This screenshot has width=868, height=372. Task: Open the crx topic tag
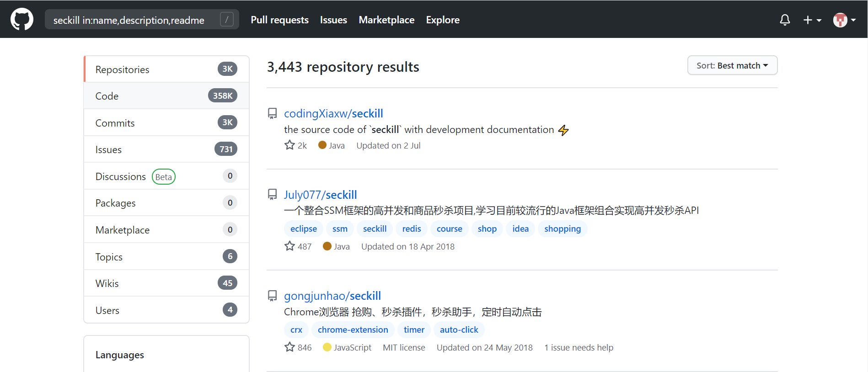296,329
